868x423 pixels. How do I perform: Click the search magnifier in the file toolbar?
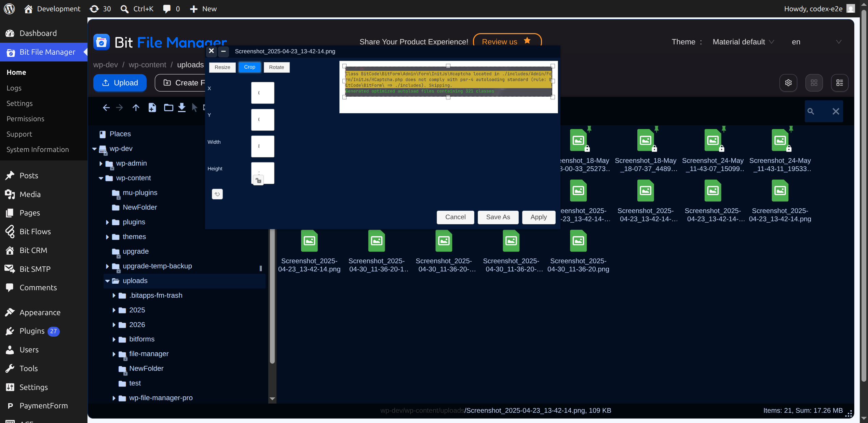click(811, 111)
